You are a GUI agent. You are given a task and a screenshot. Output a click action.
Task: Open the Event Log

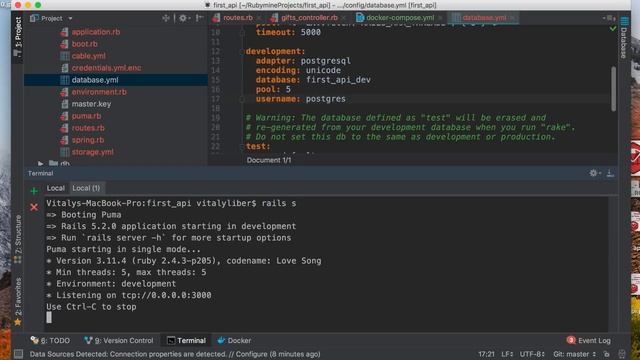pyautogui.click(x=589, y=340)
